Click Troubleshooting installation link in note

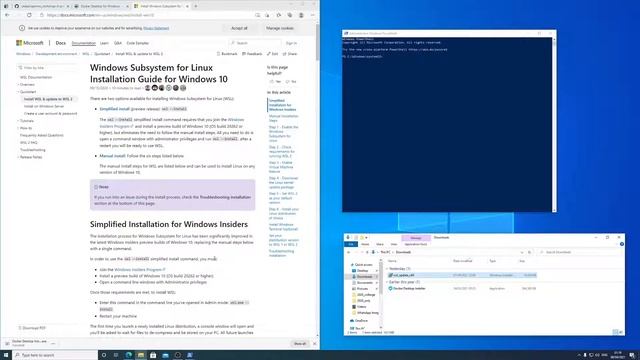[x=225, y=197]
